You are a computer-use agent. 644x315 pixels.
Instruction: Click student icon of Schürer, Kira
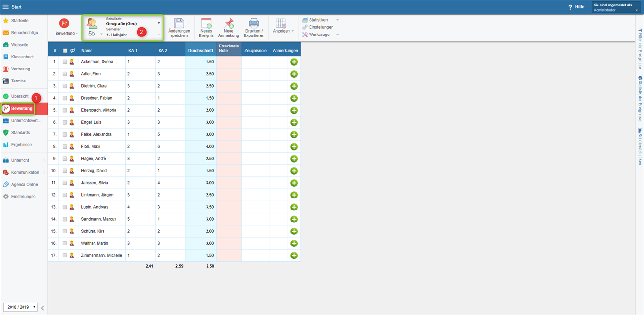72,231
